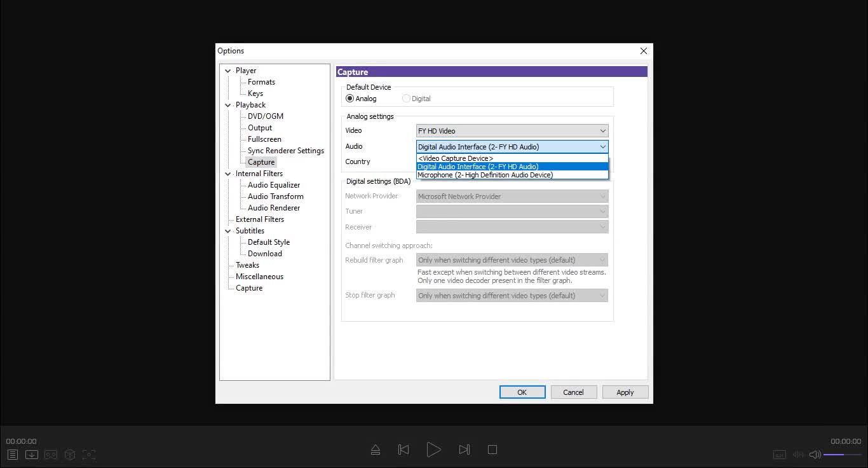Collapse the Playback tree node
The height and width of the screenshot is (468, 868).
[228, 105]
